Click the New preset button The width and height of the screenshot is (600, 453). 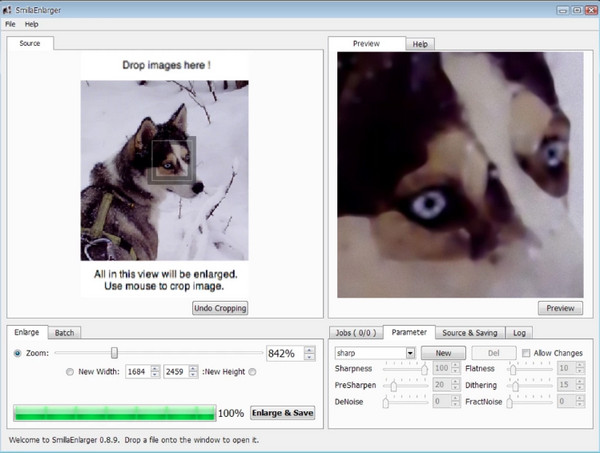click(443, 353)
